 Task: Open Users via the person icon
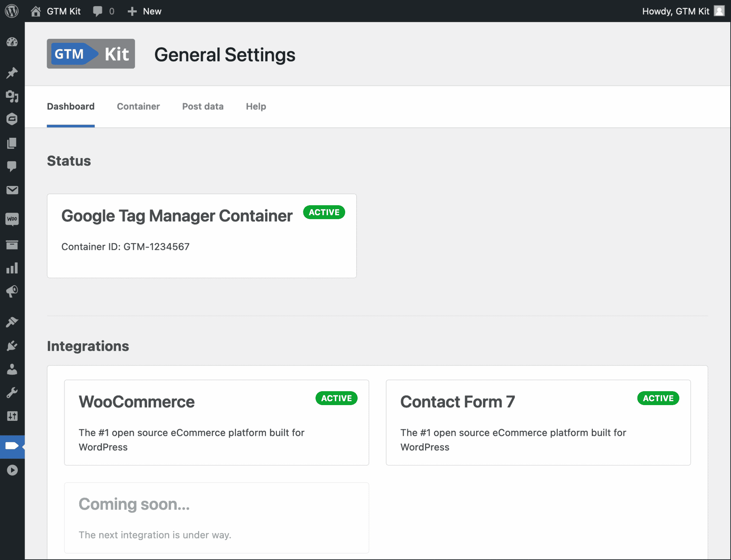click(12, 369)
